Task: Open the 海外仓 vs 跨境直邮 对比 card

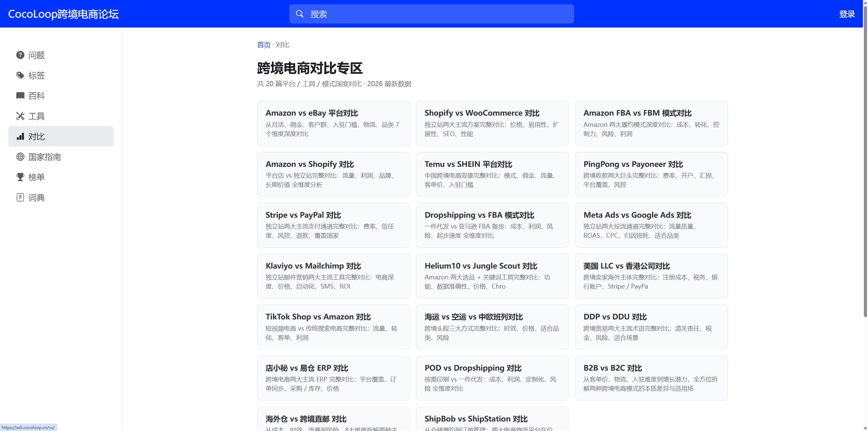Action: [x=333, y=419]
